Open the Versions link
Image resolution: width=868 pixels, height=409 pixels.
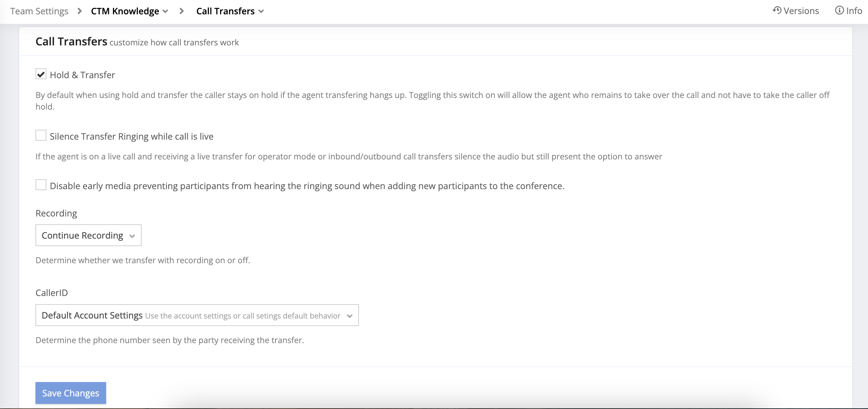(x=801, y=11)
